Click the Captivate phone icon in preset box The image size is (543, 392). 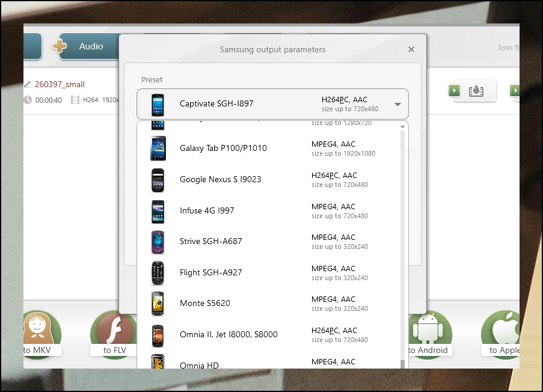pyautogui.click(x=158, y=105)
